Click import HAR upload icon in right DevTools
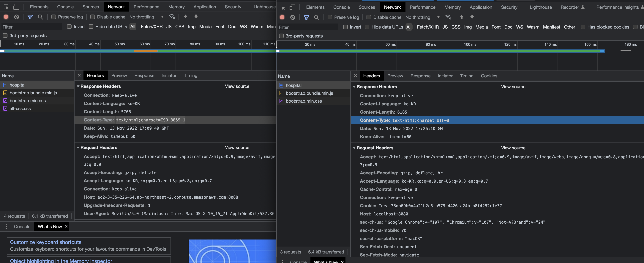 [462, 17]
